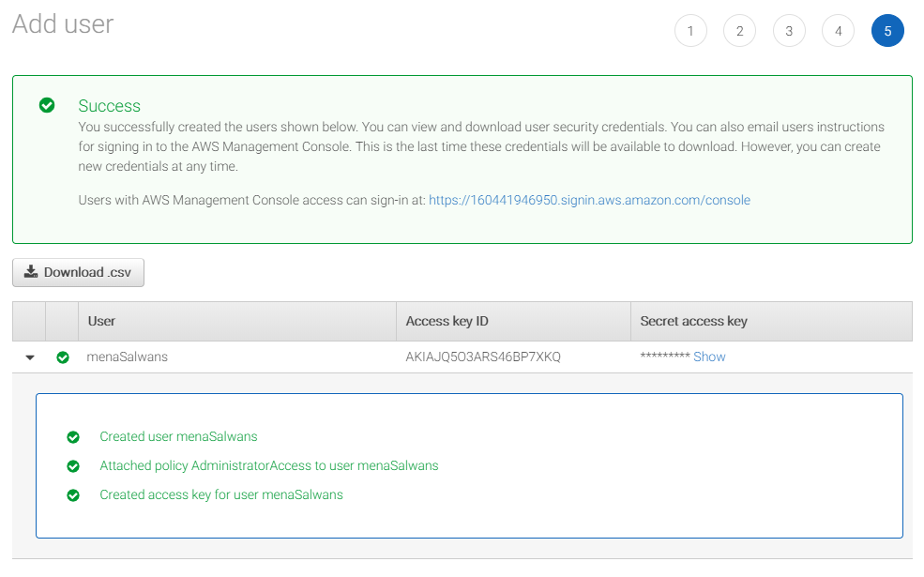
Task: Open the AWS console sign-in link
Action: [x=589, y=200]
